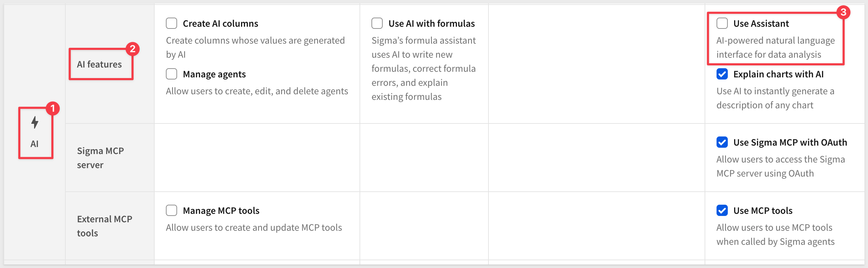Click the AI lightning bolt icon
Image resolution: width=868 pixels, height=268 pixels.
[34, 122]
